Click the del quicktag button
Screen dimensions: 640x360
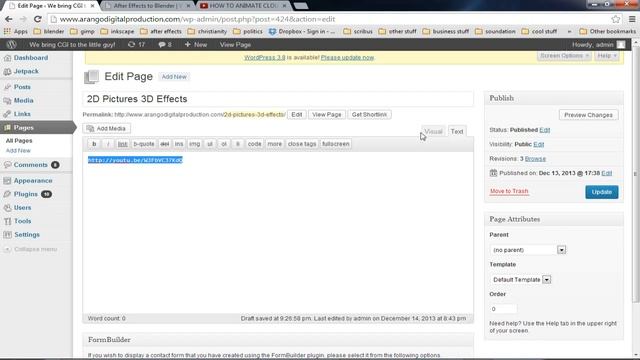pyautogui.click(x=164, y=144)
